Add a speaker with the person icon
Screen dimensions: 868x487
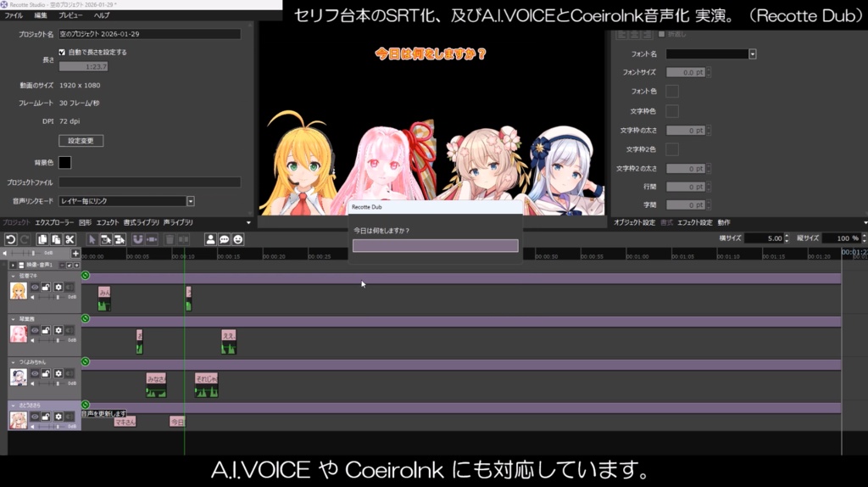click(210, 239)
